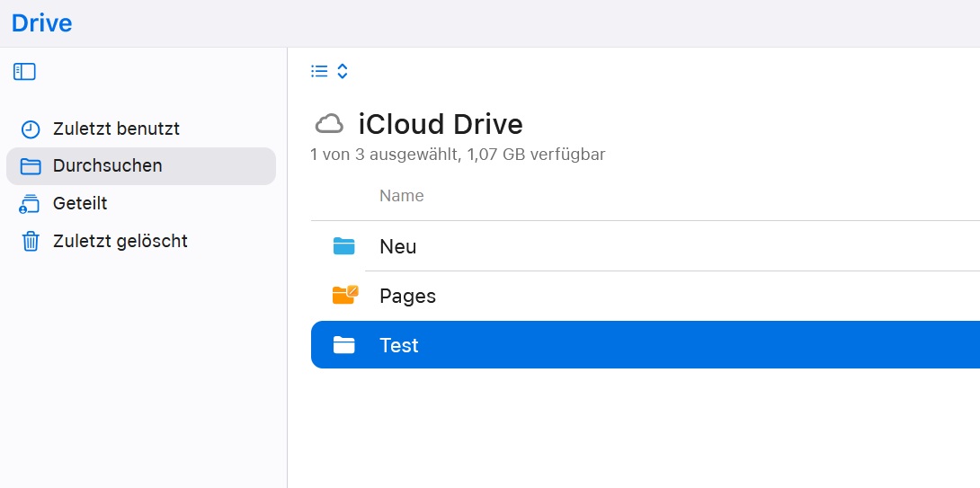This screenshot has height=488, width=980.
Task: Select the folder name Neu
Action: [x=397, y=247]
